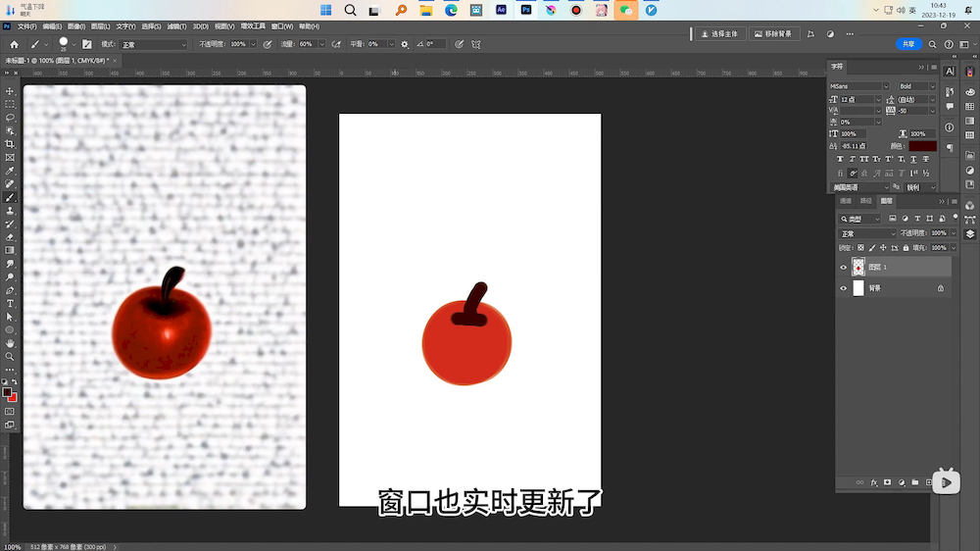The image size is (980, 551).
Task: Toggle lock transparent pixels for layer
Action: [x=860, y=248]
